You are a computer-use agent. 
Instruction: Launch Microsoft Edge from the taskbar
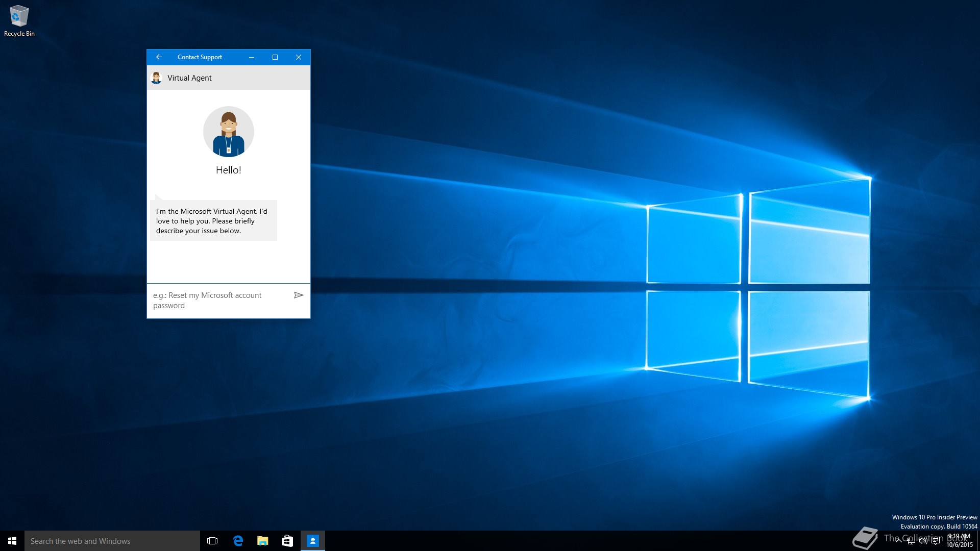[238, 541]
